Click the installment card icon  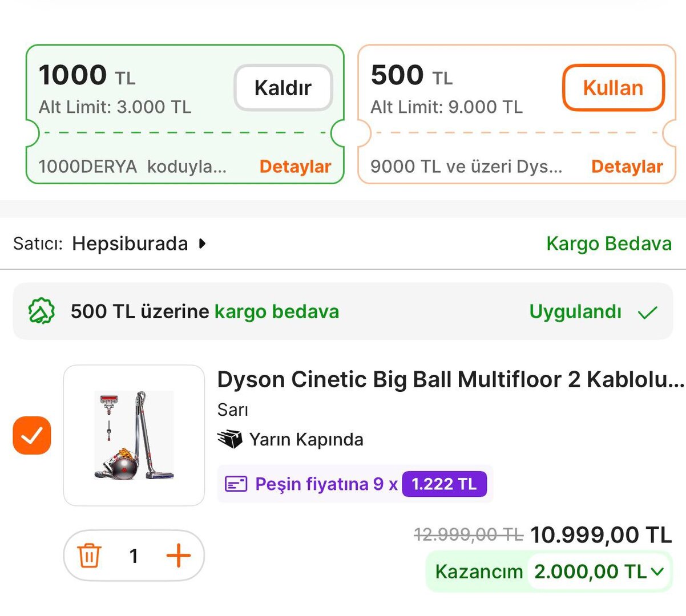point(236,484)
